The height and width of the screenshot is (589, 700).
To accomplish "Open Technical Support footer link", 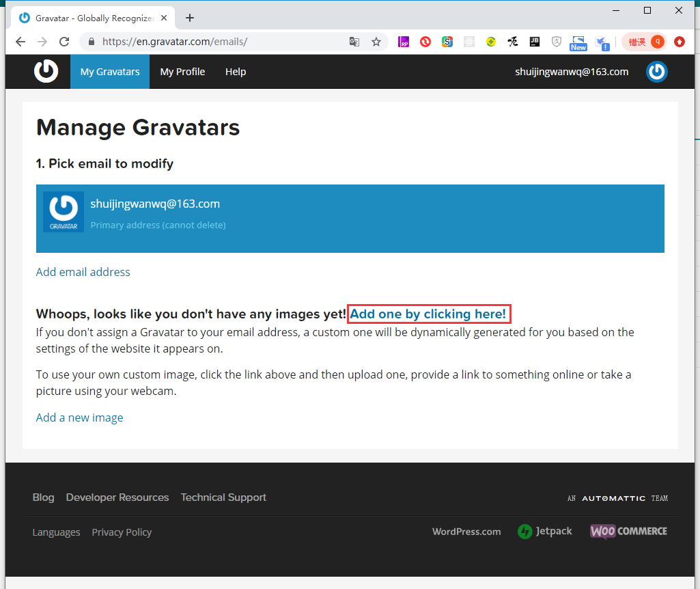I will [x=223, y=497].
